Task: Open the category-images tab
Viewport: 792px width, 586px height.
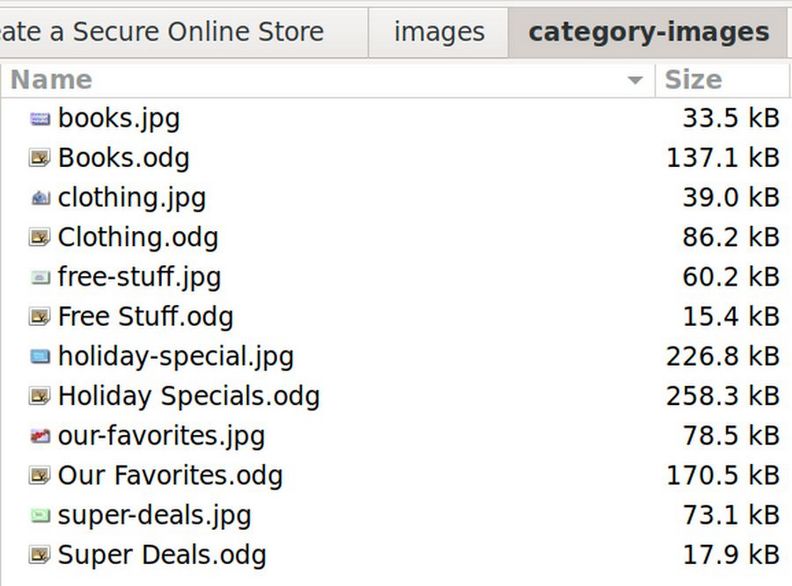Action: [648, 32]
